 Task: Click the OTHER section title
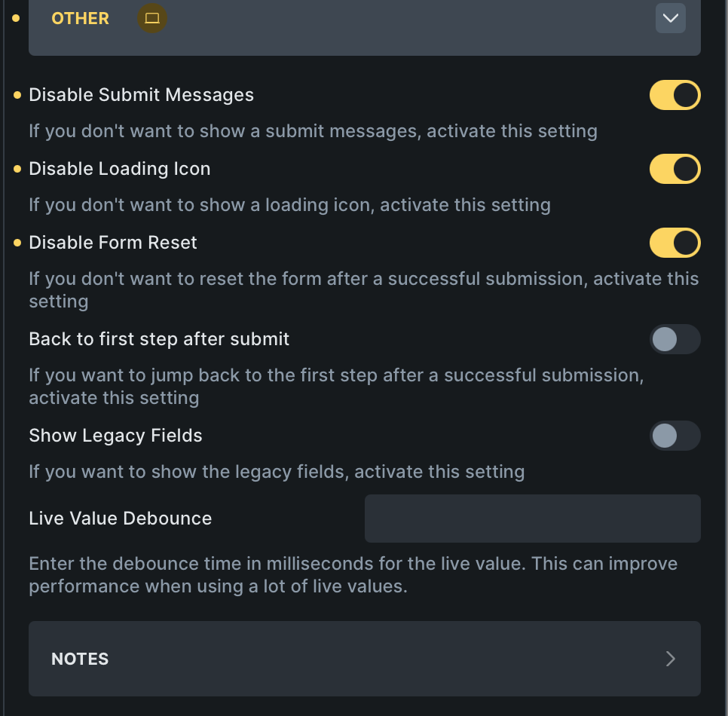(80, 18)
